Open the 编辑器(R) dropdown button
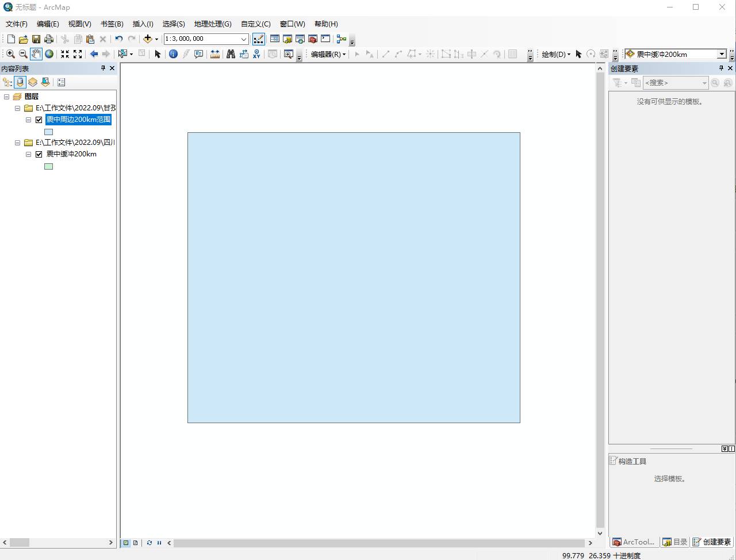The width and height of the screenshot is (736, 560). click(x=327, y=54)
